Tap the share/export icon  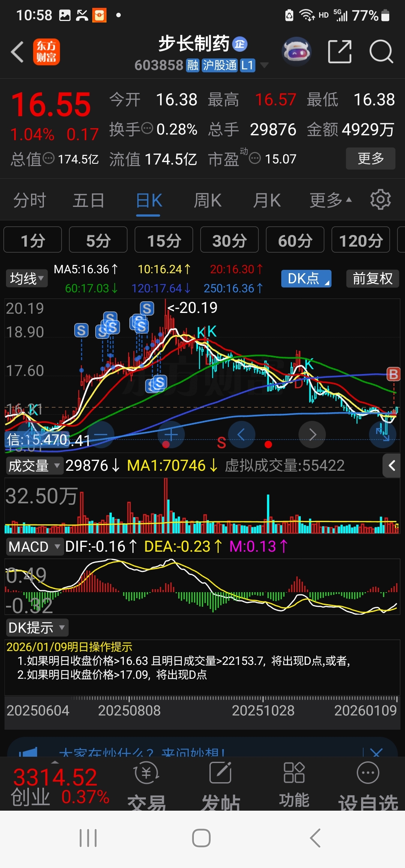tap(340, 51)
